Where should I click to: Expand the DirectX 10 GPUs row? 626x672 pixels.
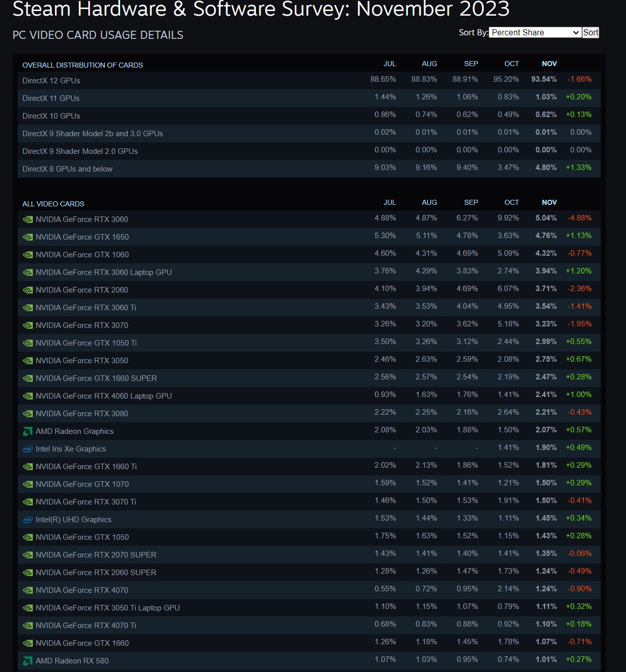[309, 116]
